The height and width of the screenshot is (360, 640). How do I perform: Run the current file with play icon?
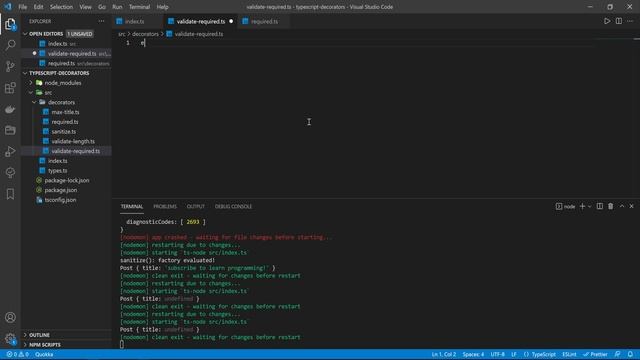point(607,21)
